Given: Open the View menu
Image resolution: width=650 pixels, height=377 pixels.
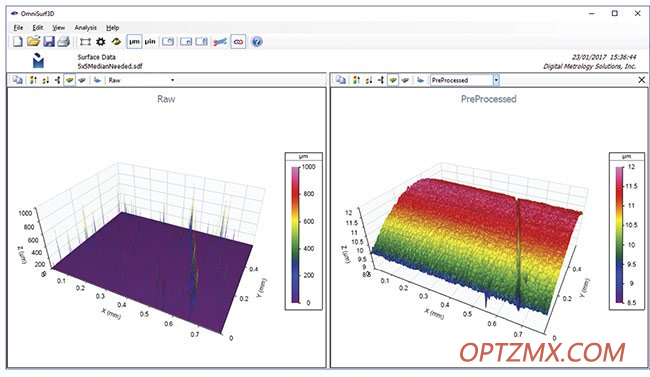Looking at the screenshot, I should [58, 27].
